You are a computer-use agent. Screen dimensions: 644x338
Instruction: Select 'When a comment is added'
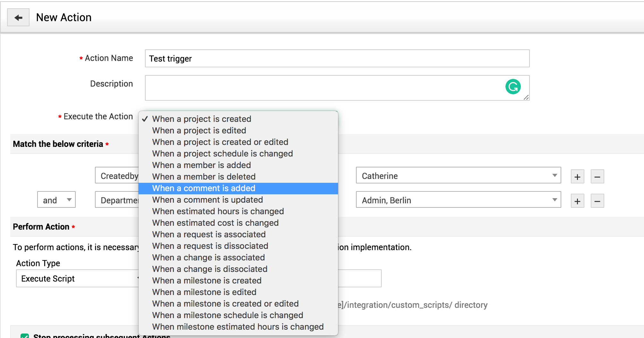[204, 188]
